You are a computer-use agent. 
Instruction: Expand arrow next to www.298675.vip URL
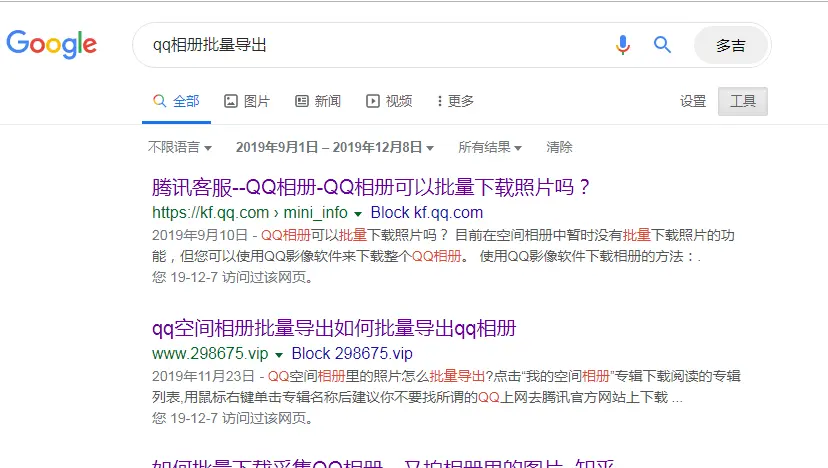click(x=279, y=355)
